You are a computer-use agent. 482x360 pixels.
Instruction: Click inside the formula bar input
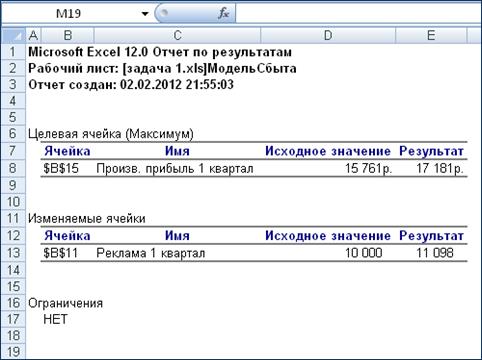pos(358,14)
